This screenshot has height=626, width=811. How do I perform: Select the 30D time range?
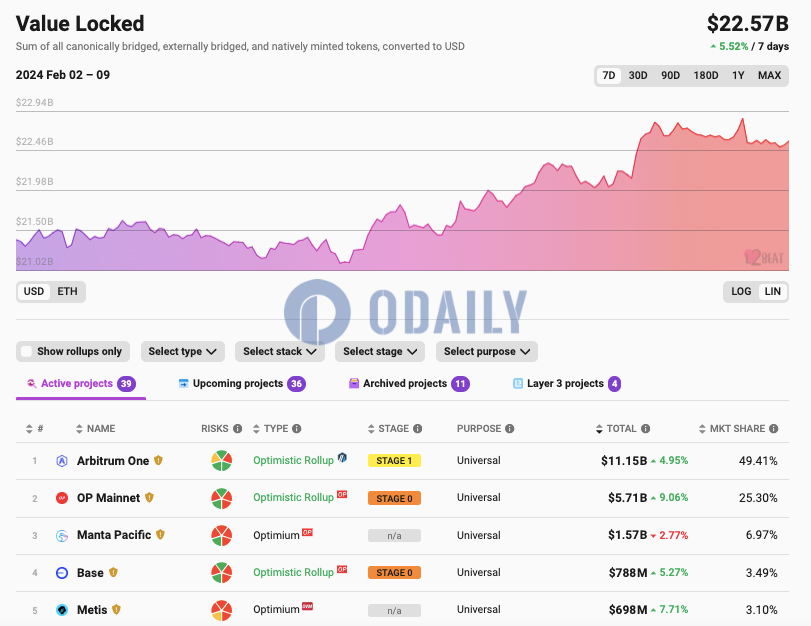(x=638, y=76)
